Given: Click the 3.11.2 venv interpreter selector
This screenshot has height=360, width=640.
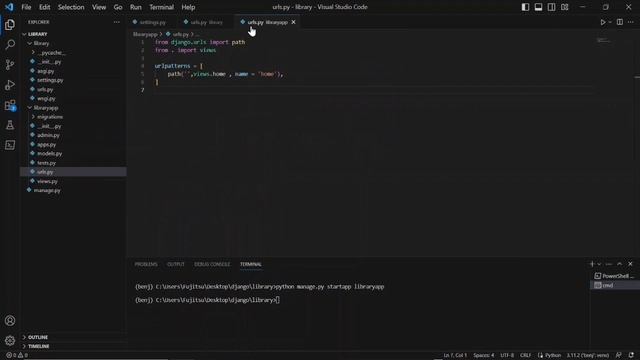Looking at the screenshot, I should coord(587,355).
